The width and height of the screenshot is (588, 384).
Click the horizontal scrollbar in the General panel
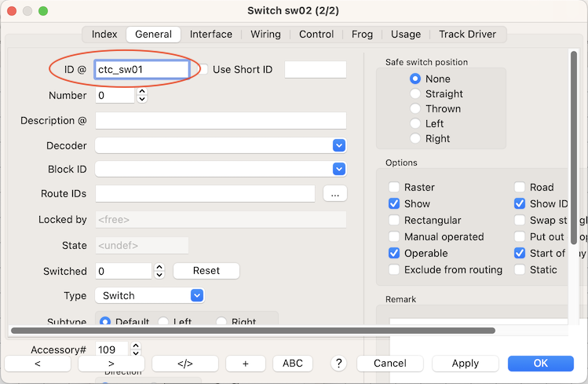[x=253, y=331]
